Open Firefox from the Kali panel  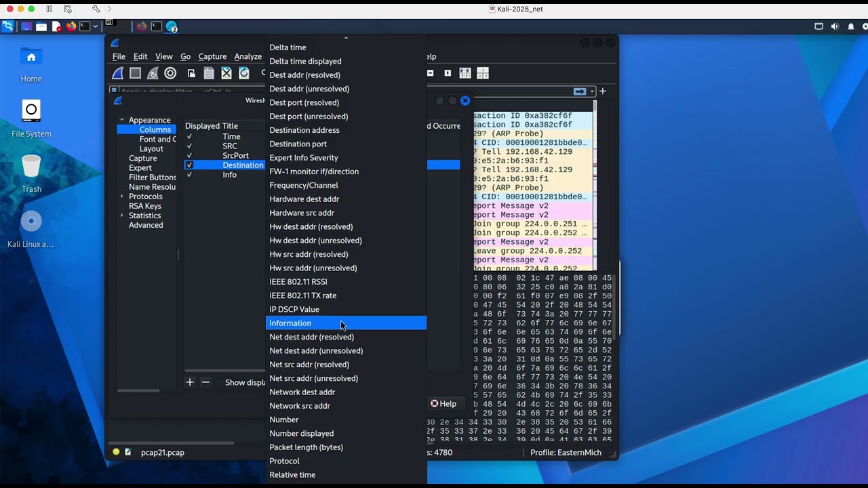(x=71, y=26)
